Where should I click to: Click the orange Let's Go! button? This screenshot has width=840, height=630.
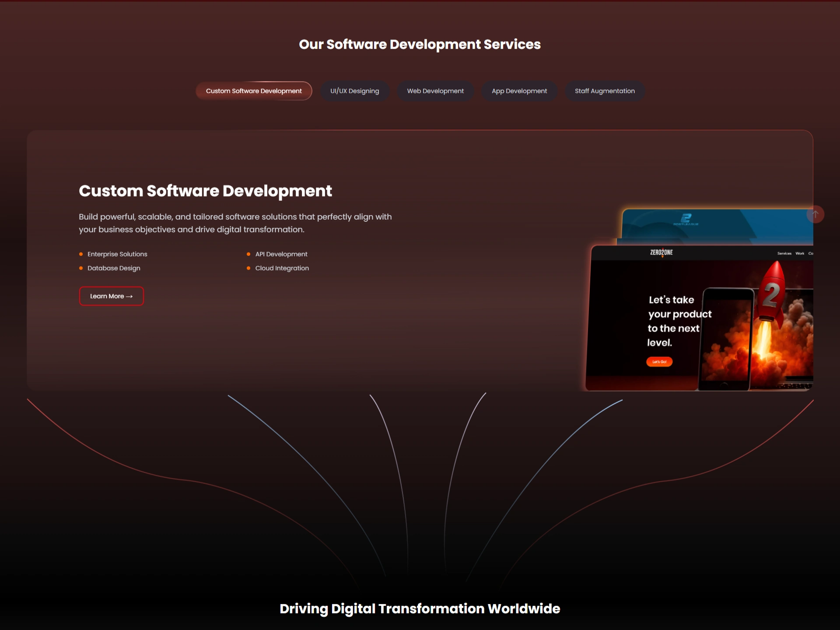coord(659,362)
